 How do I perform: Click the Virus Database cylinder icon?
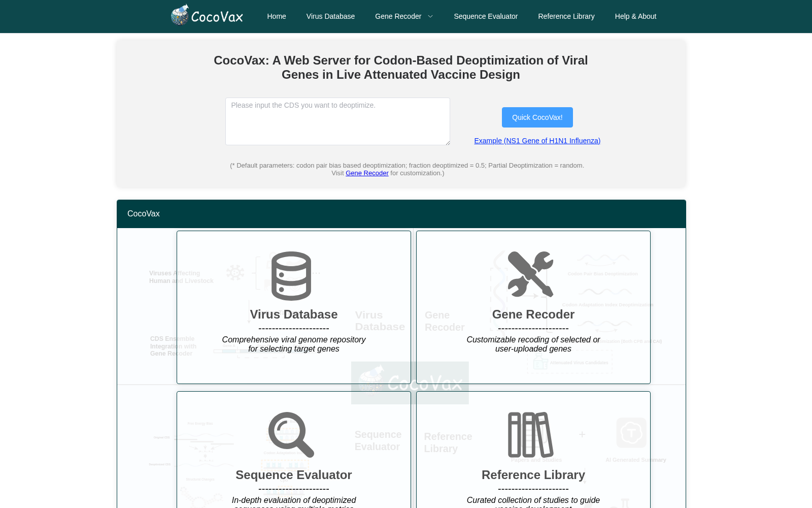pyautogui.click(x=291, y=276)
